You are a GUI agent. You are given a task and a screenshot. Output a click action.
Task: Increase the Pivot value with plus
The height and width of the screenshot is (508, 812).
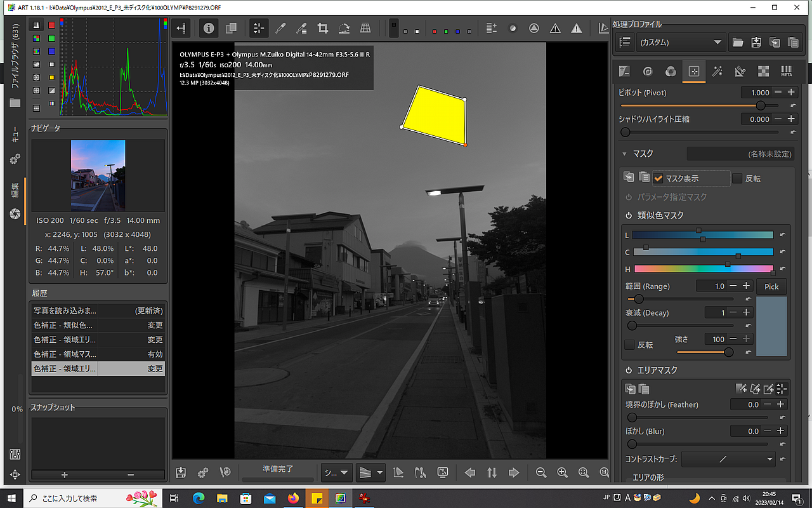[x=791, y=93]
